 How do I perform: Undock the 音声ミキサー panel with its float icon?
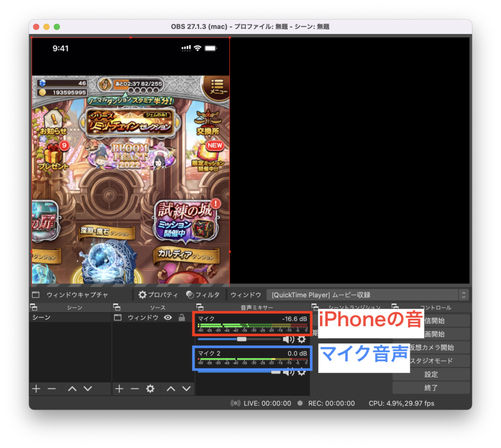(200, 307)
